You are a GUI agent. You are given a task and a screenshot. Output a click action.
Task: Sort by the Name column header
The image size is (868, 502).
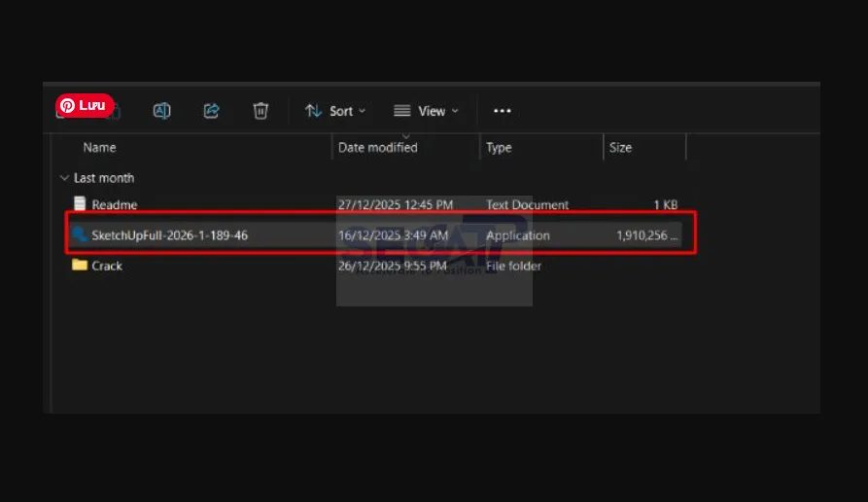click(x=99, y=148)
